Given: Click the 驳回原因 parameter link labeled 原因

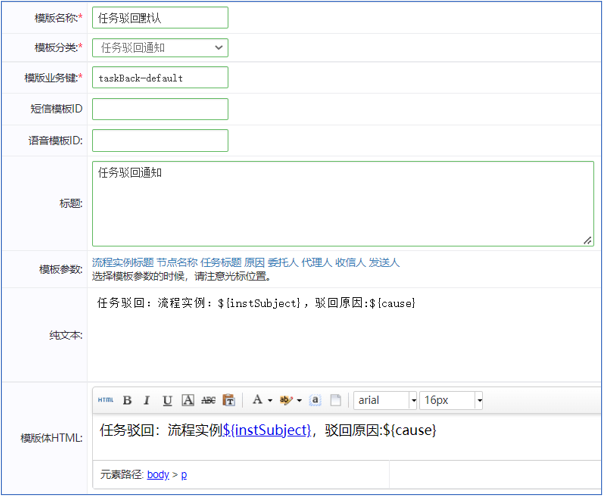Looking at the screenshot, I should coord(254,263).
